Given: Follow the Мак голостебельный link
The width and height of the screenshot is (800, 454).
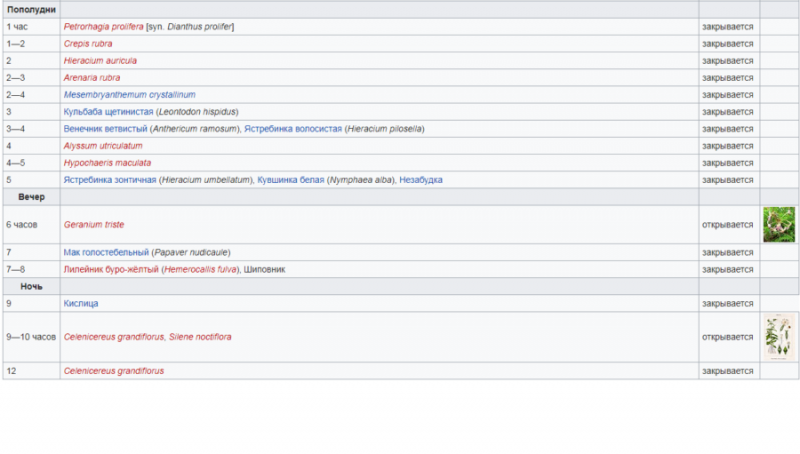Looking at the screenshot, I should 106,253.
